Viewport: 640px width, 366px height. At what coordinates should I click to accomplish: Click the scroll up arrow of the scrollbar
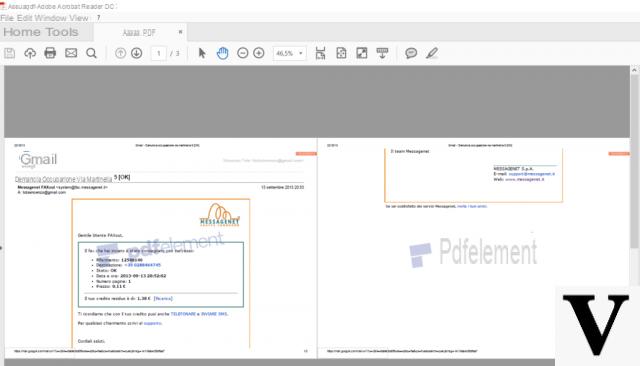634,70
